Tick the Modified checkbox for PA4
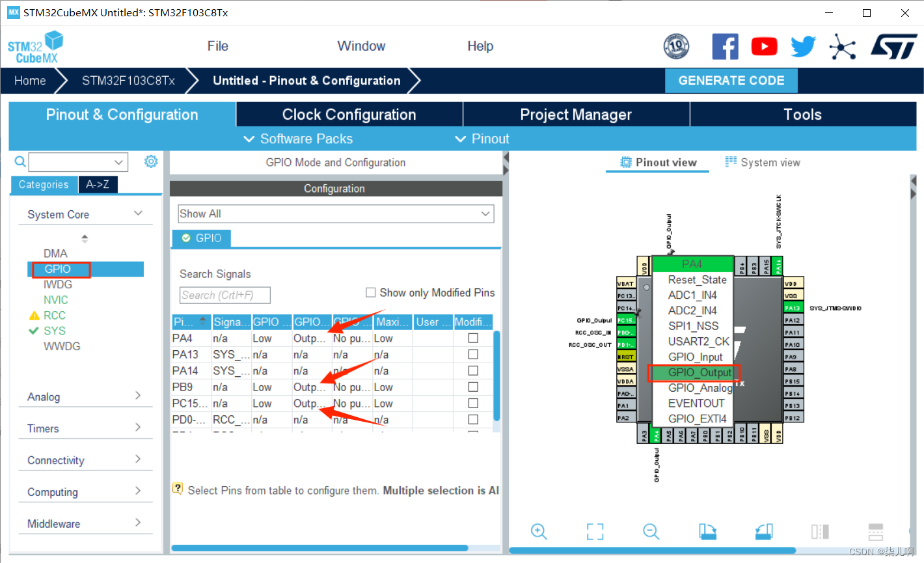The image size is (924, 563). point(473,338)
